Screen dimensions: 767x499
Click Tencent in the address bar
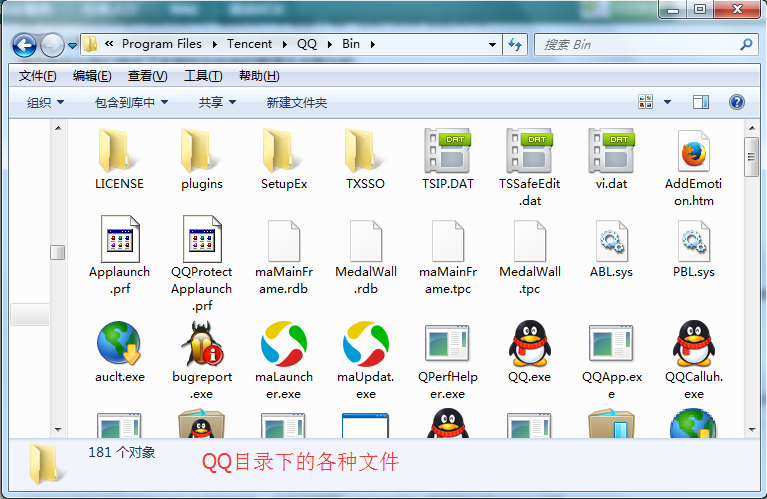249,44
